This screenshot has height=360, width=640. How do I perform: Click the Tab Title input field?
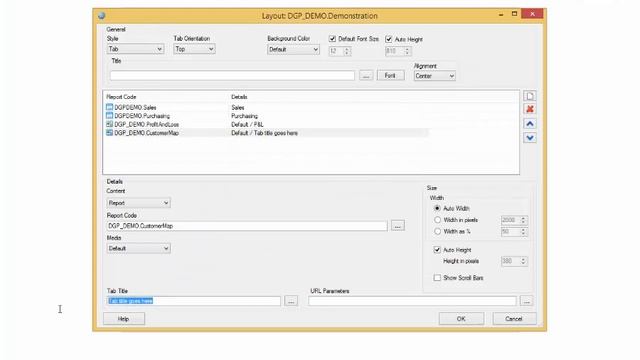coord(194,301)
